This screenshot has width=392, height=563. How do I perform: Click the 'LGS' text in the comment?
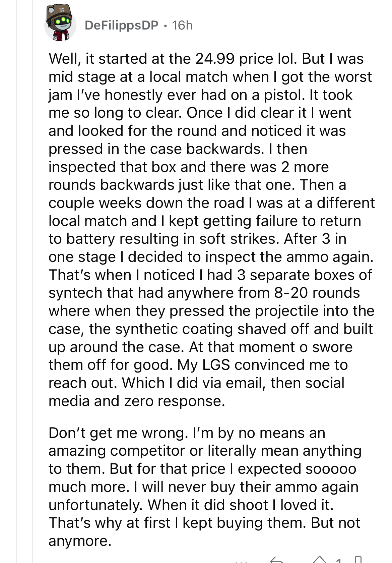(216, 365)
